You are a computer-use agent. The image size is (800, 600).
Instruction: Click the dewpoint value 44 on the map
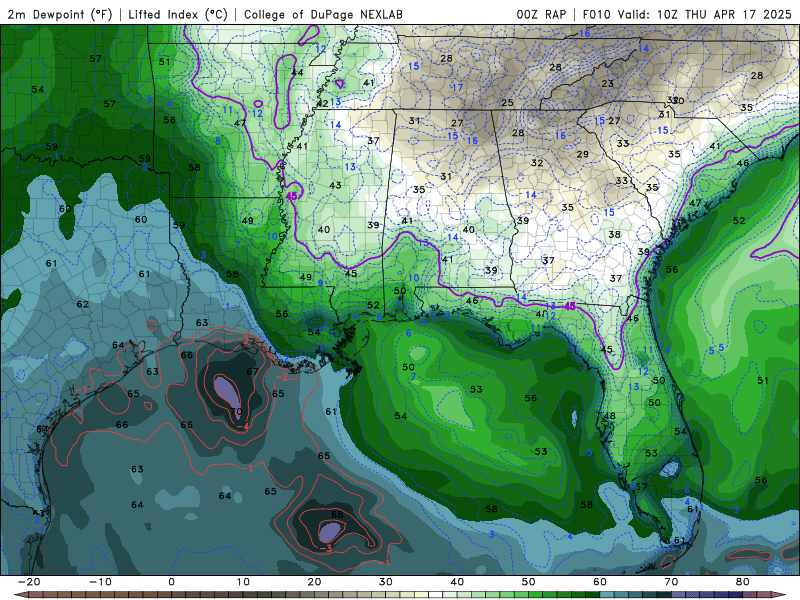coord(297,72)
